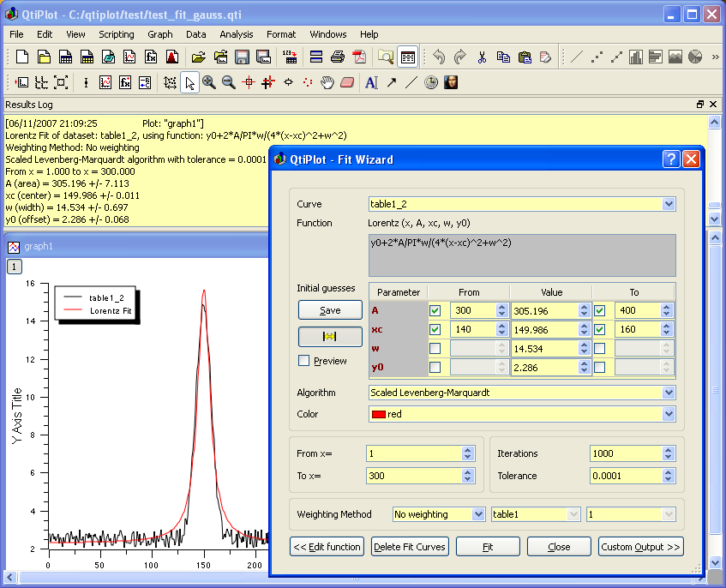Click the layer 1 button in graph1
The image size is (726, 588).
(14, 267)
